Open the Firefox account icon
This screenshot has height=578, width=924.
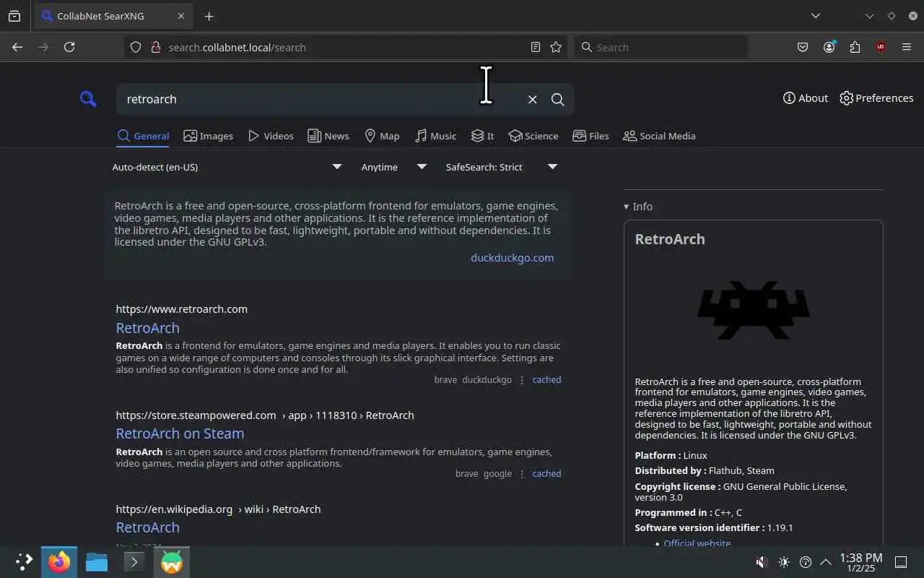tap(829, 47)
